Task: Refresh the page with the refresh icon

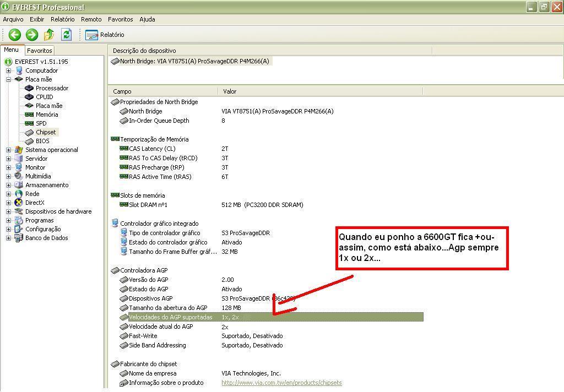Action: (66, 35)
